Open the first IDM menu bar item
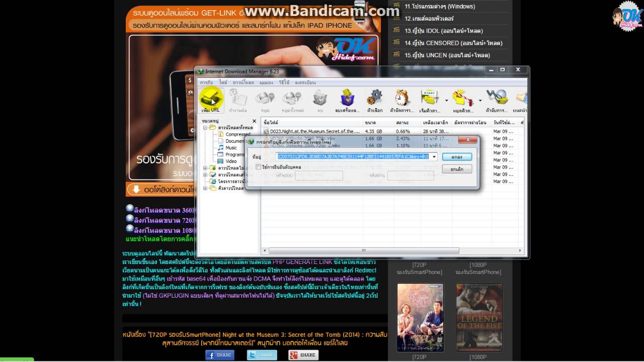This screenshot has height=362, width=644. click(x=206, y=82)
